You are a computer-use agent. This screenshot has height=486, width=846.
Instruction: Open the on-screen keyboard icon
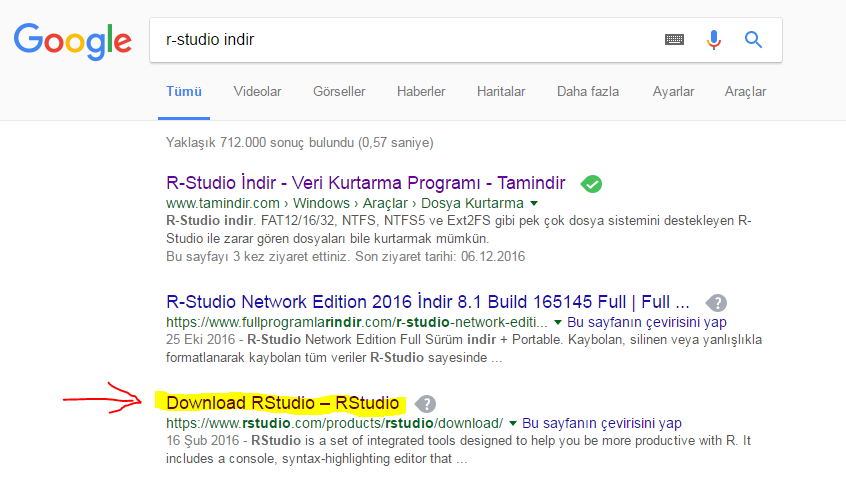pos(674,39)
